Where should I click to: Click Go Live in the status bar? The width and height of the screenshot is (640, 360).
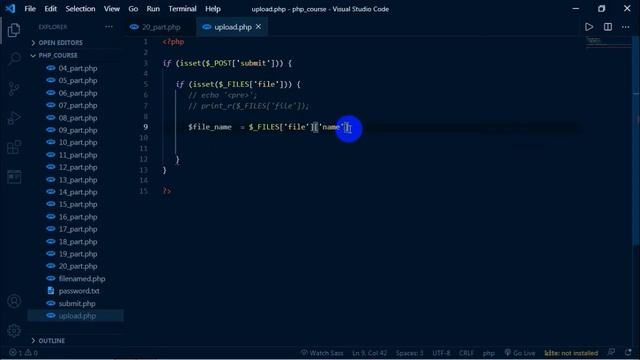tap(520, 353)
